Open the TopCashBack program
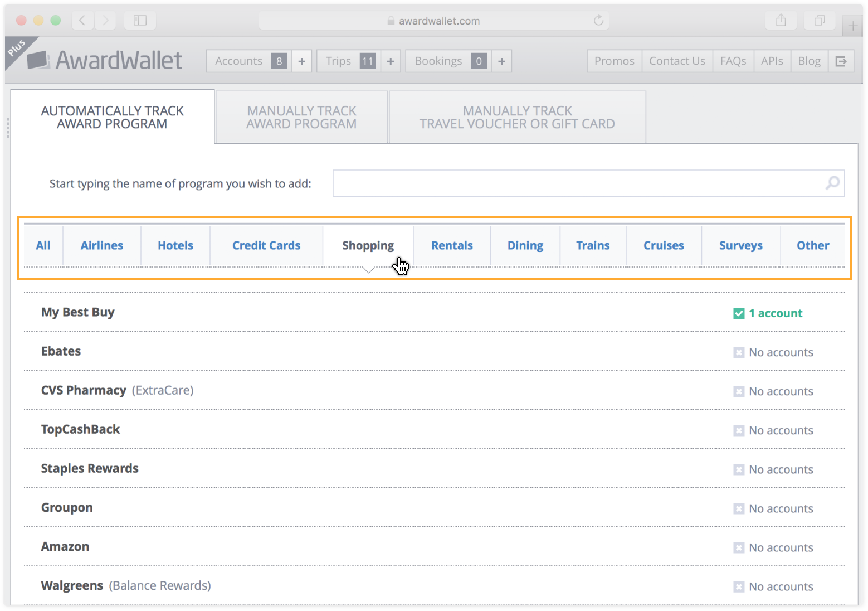The height and width of the screenshot is (611, 868). [x=80, y=429]
